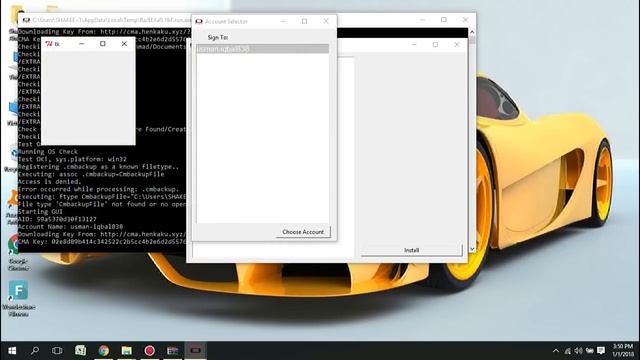
Task: Click the 'Access is denied.' console line
Action: pos(50,182)
